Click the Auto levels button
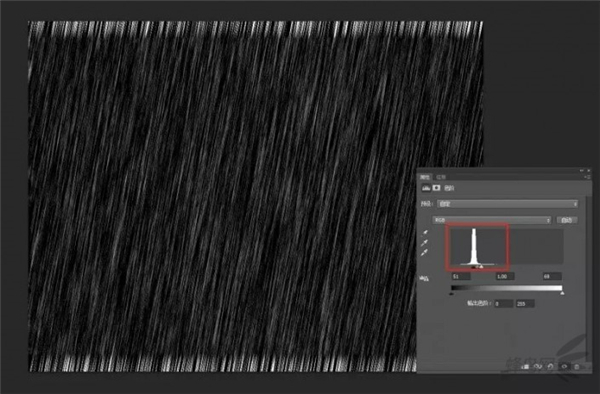Image resolution: width=600 pixels, height=394 pixels. pyautogui.click(x=567, y=220)
